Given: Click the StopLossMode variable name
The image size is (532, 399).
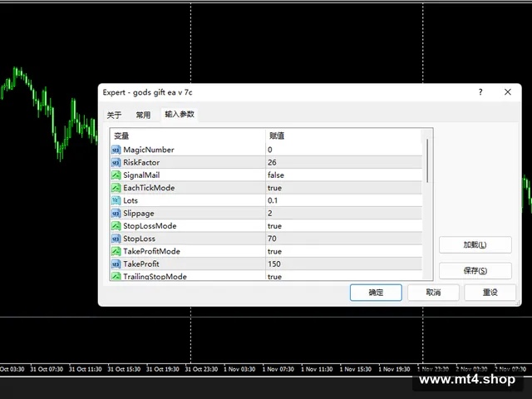Looking at the screenshot, I should (150, 226).
